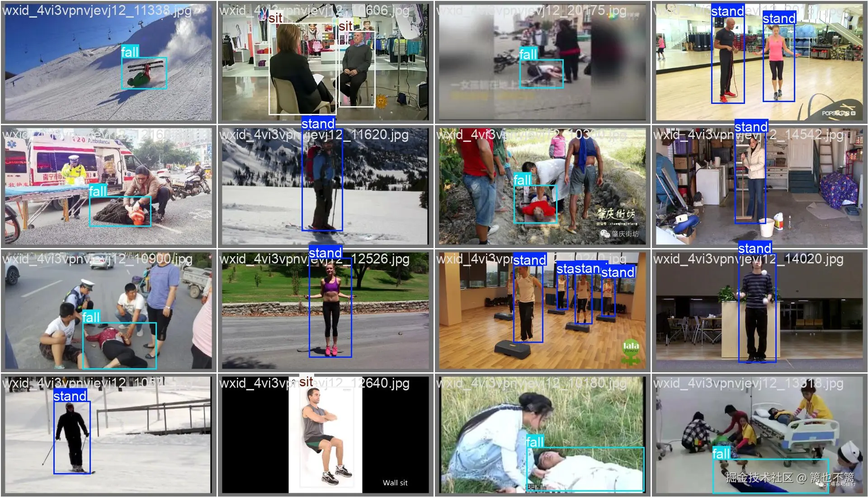
Task: Click the fall label in the ambulance scene
Action: tap(98, 191)
